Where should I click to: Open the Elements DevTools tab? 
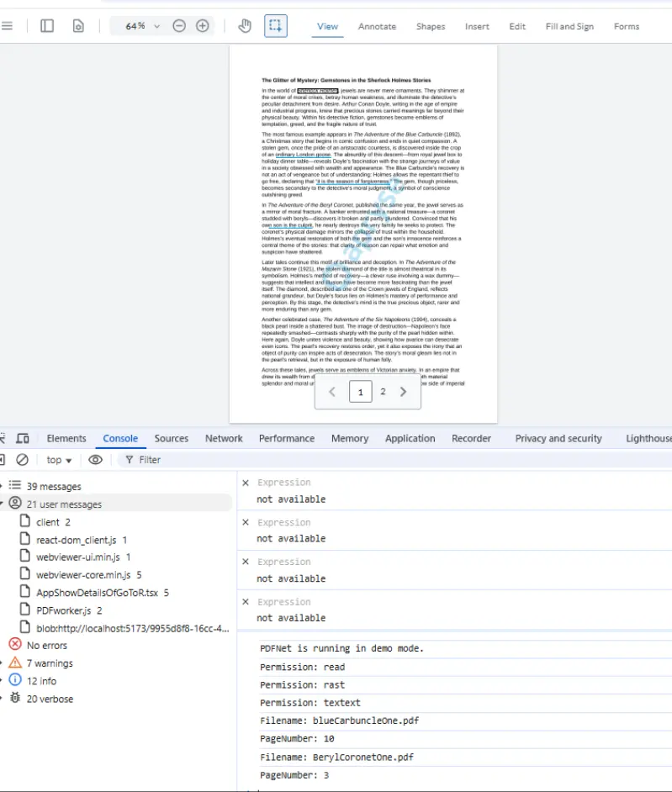click(66, 438)
